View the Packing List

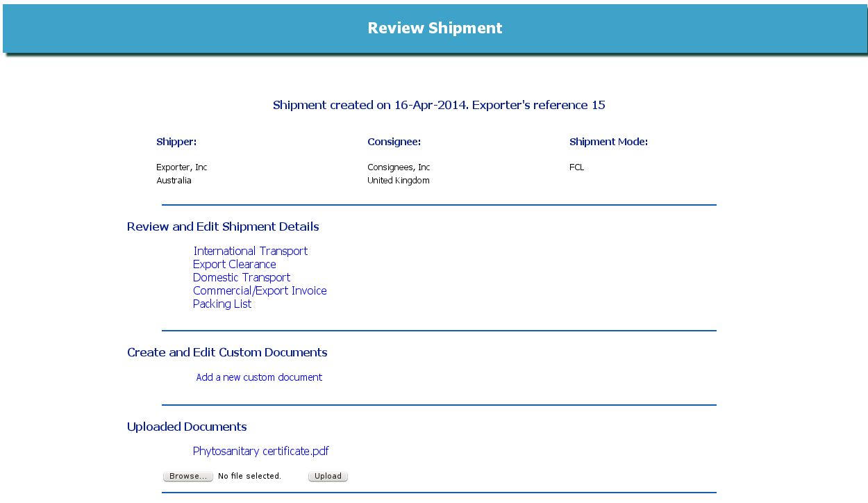222,304
